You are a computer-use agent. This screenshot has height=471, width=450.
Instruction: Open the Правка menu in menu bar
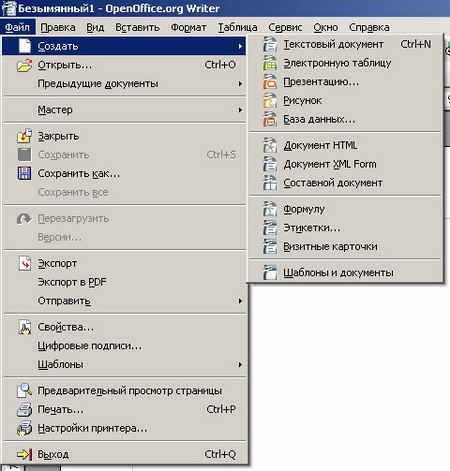(58, 27)
